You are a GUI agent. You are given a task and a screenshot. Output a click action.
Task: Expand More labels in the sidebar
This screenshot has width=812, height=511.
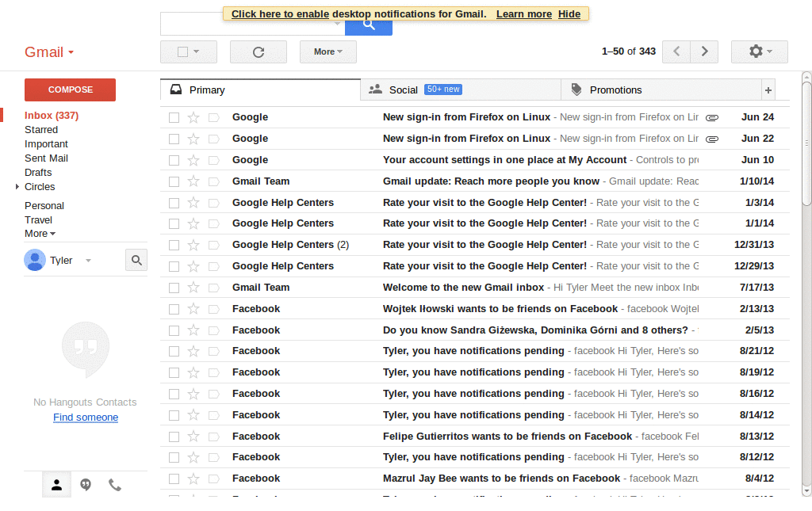pyautogui.click(x=40, y=234)
